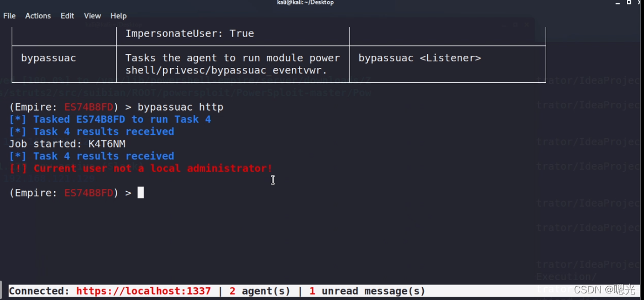Click the empty Empire prompt input cursor
The image size is (644, 300).
pos(140,193)
